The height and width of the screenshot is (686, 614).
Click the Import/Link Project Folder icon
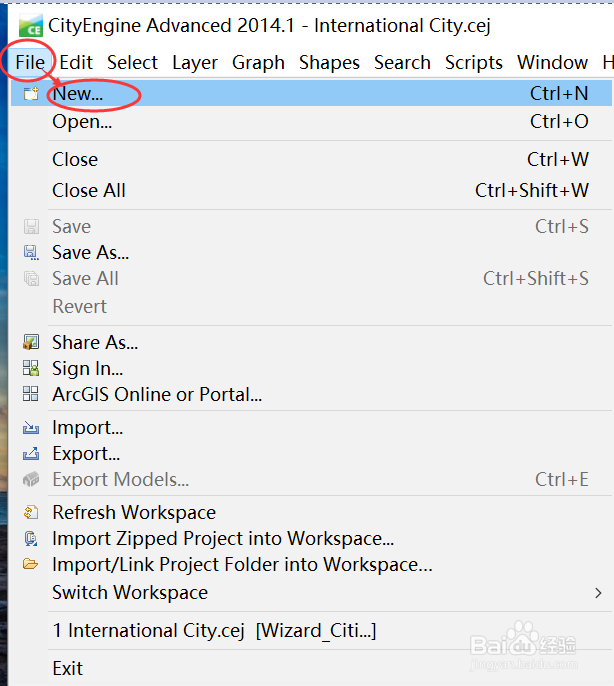click(31, 564)
